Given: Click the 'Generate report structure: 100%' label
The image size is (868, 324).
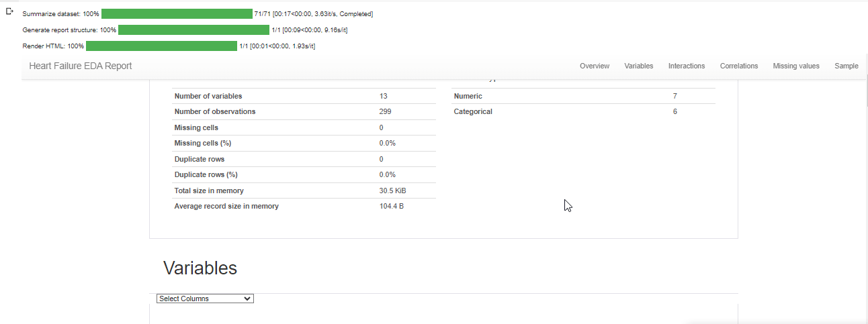Looking at the screenshot, I should click(x=69, y=30).
